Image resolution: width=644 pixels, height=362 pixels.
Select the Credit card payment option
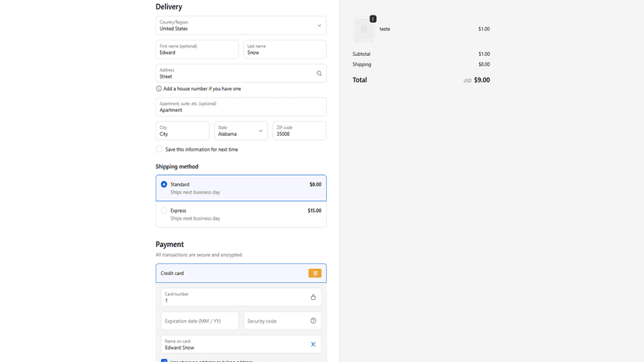(241, 273)
